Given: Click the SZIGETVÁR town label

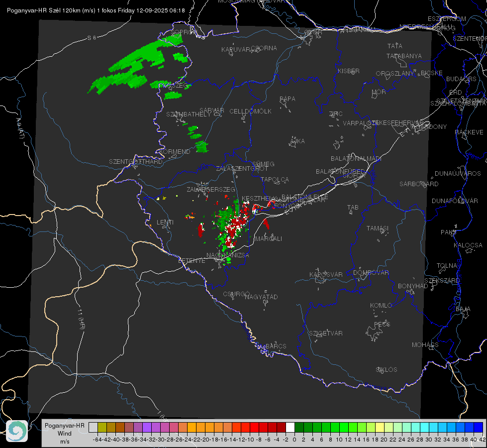Looking at the screenshot, I should 326,334.
